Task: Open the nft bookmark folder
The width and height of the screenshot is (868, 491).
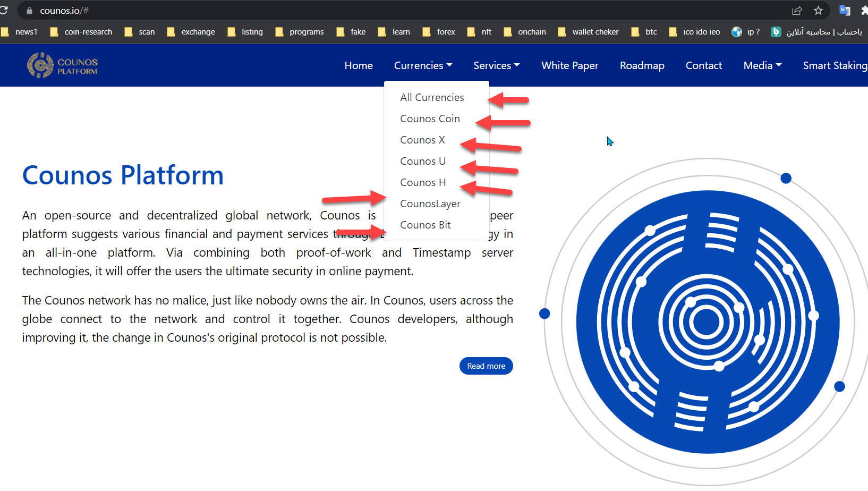Action: [x=479, y=32]
